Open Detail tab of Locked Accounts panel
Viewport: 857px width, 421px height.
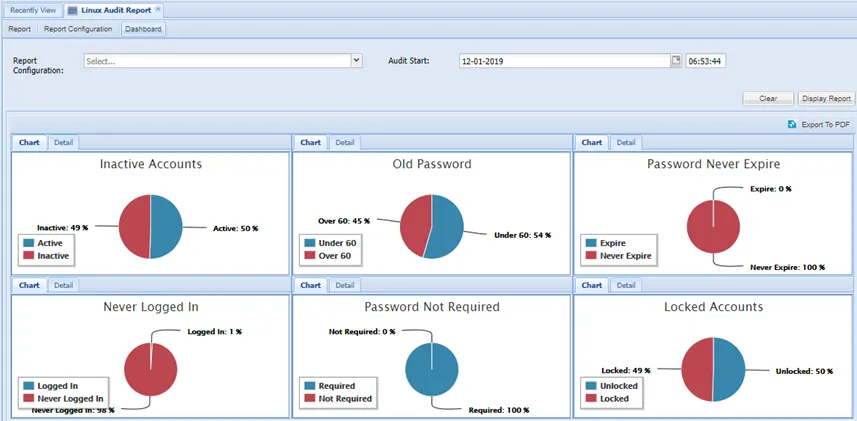point(626,285)
